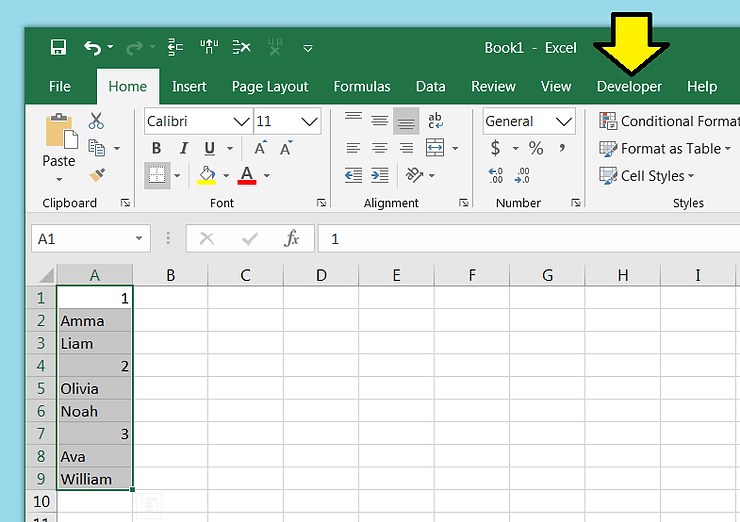Select the Format Painter brush icon
The image size is (740, 522).
pyautogui.click(x=97, y=175)
